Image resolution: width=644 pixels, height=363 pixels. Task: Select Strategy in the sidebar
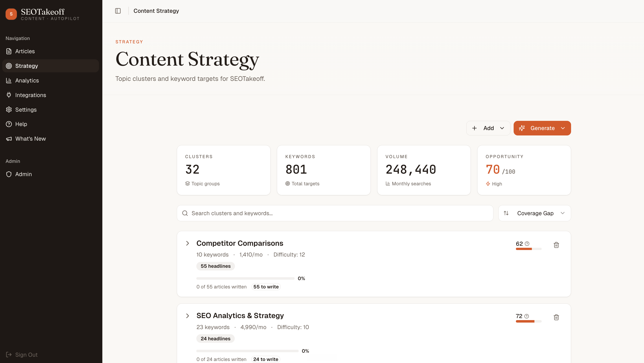tap(50, 66)
